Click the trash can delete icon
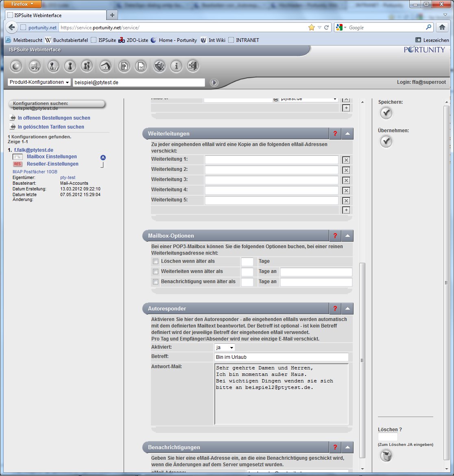The image size is (454, 476). 386,456
